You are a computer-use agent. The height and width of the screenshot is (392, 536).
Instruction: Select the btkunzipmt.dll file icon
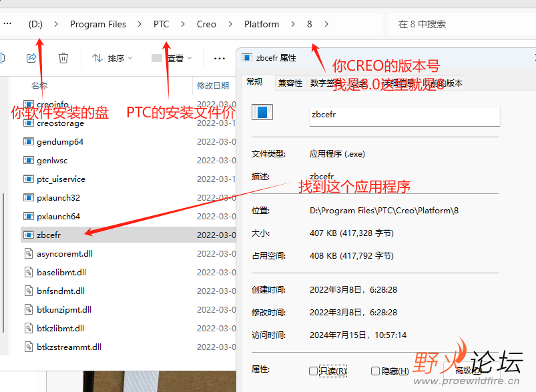[x=29, y=309]
